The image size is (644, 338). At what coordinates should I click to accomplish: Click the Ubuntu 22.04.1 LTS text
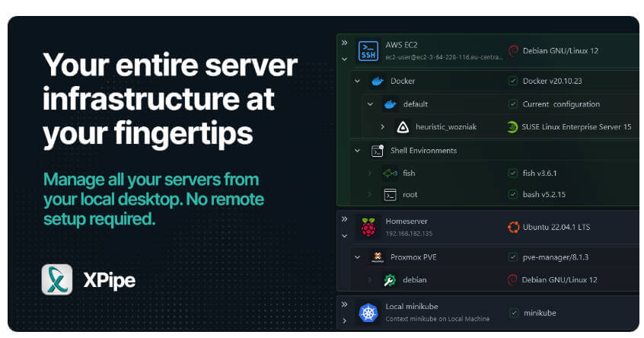(556, 227)
